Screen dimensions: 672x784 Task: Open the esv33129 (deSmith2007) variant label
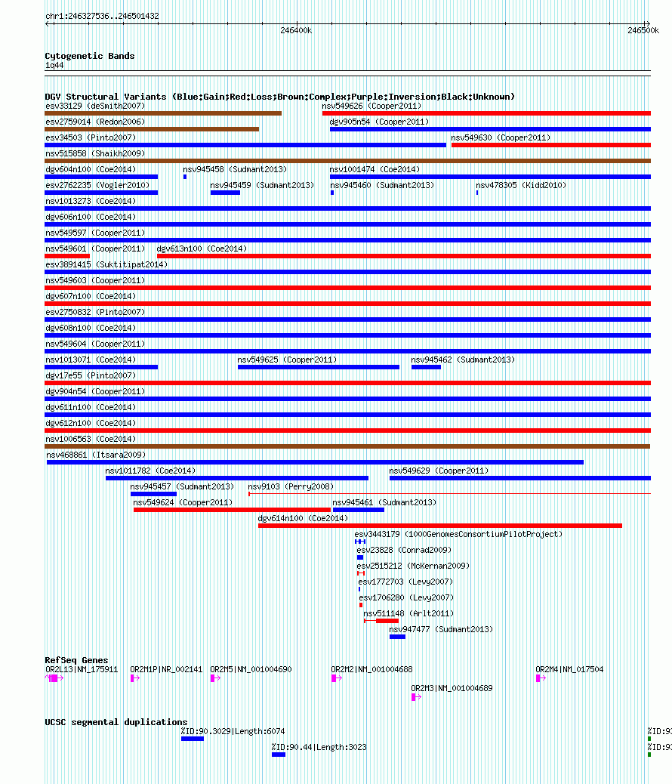pos(95,106)
